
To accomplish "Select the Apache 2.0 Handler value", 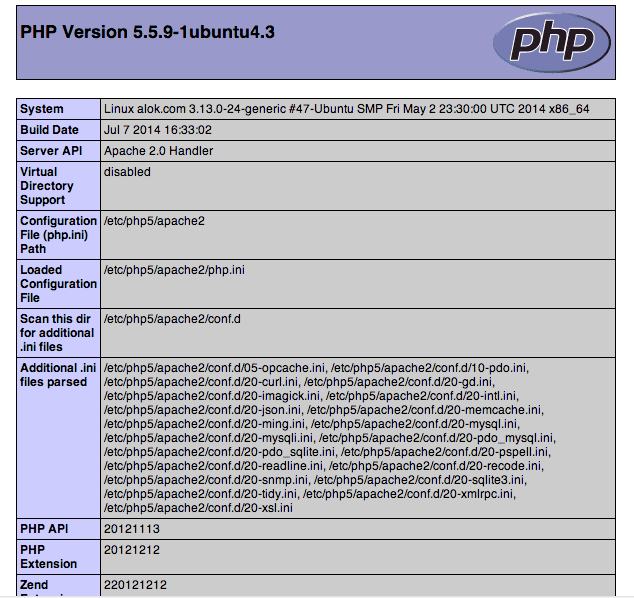I will [x=158, y=151].
